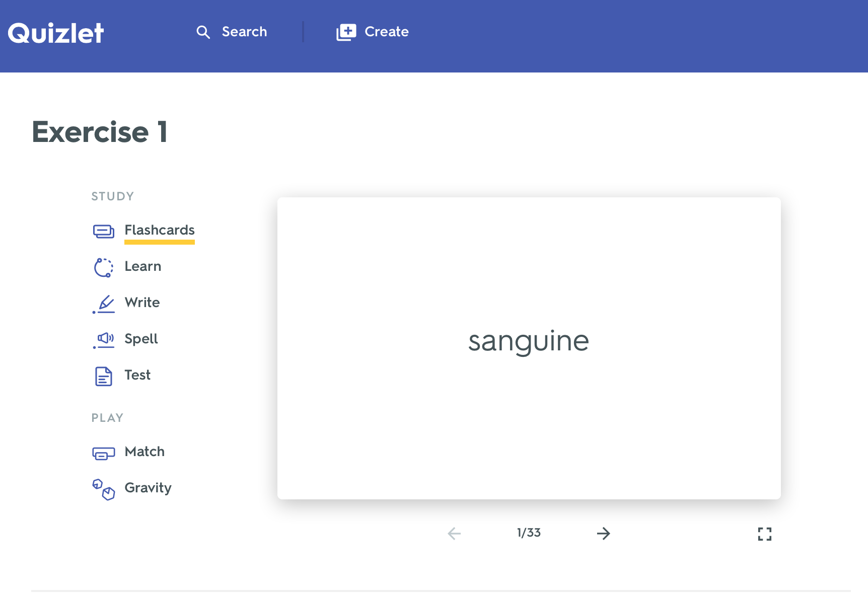Image resolution: width=868 pixels, height=593 pixels.
Task: Click the Match cards icon
Action: [x=104, y=453]
